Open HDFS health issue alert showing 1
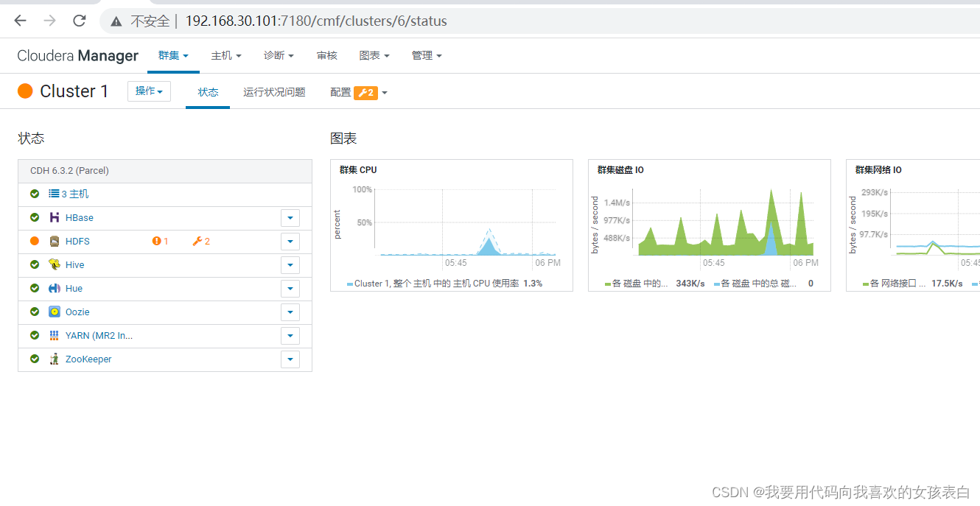The width and height of the screenshot is (980, 506). point(160,241)
